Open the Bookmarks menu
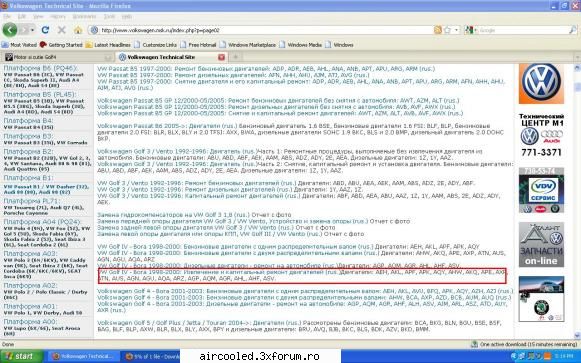The image size is (581, 363). 84,17
